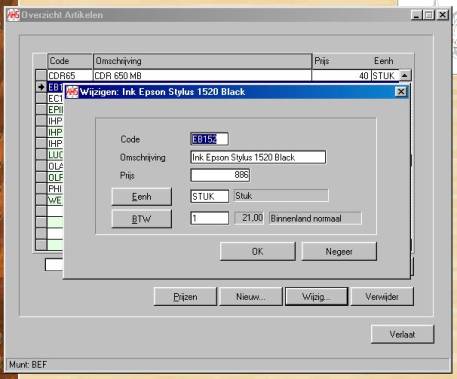Click the Wijzigen dialog title icon
This screenshot has height=379, width=457.
(72, 92)
